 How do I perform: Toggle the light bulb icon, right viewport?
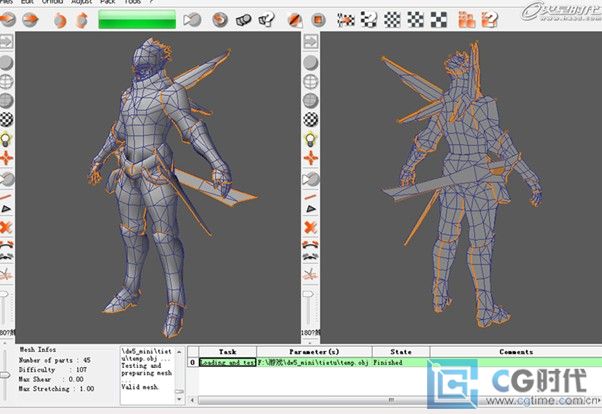310,139
